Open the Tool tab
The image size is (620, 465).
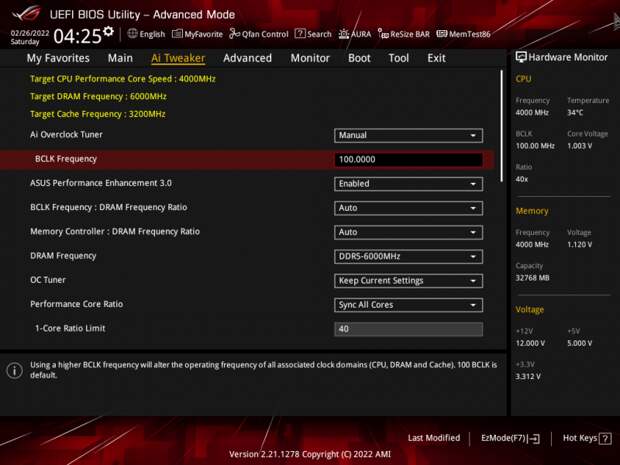point(399,58)
